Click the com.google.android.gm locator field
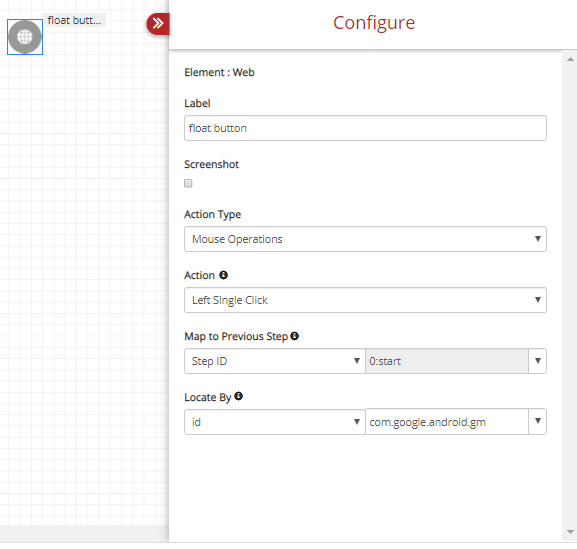Screen dimensions: 577x549 (447, 422)
